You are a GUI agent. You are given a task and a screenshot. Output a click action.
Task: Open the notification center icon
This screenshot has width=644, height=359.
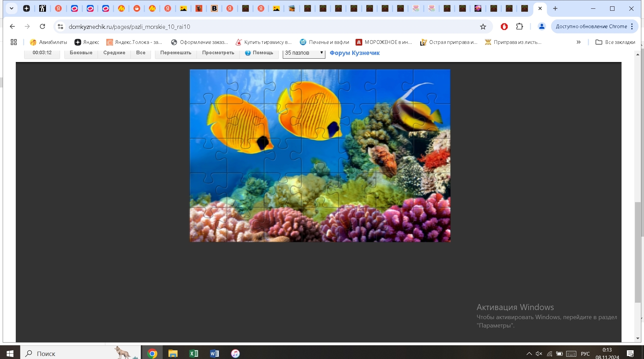pos(630,354)
